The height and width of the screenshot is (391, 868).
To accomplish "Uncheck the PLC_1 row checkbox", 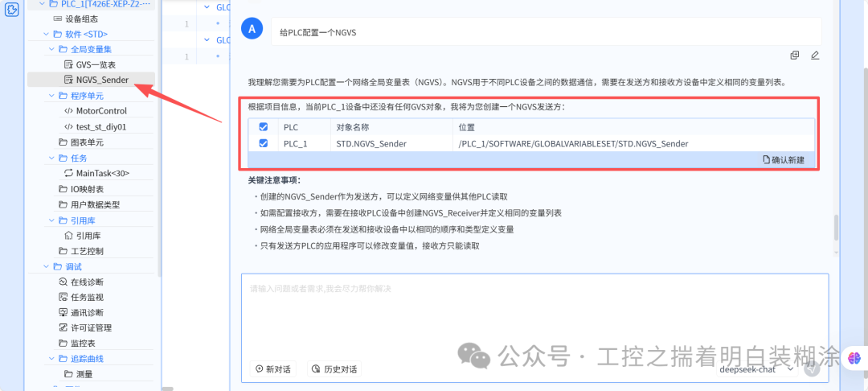I will (x=264, y=143).
